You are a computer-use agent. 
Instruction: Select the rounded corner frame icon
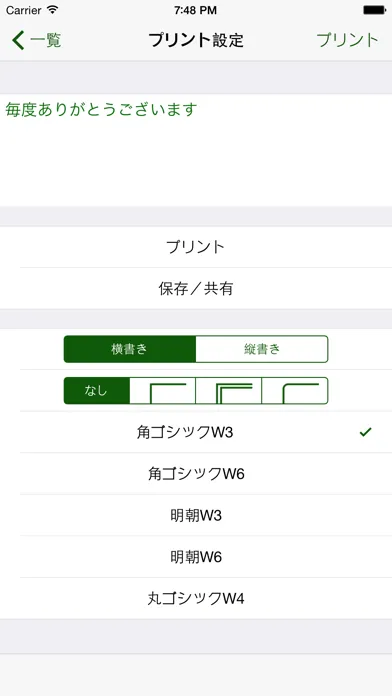pos(295,391)
